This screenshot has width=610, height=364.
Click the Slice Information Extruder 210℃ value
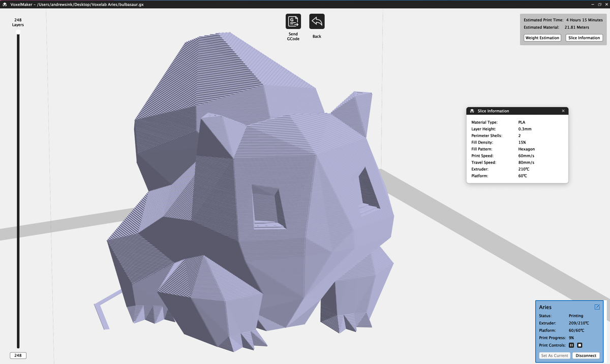tap(524, 169)
